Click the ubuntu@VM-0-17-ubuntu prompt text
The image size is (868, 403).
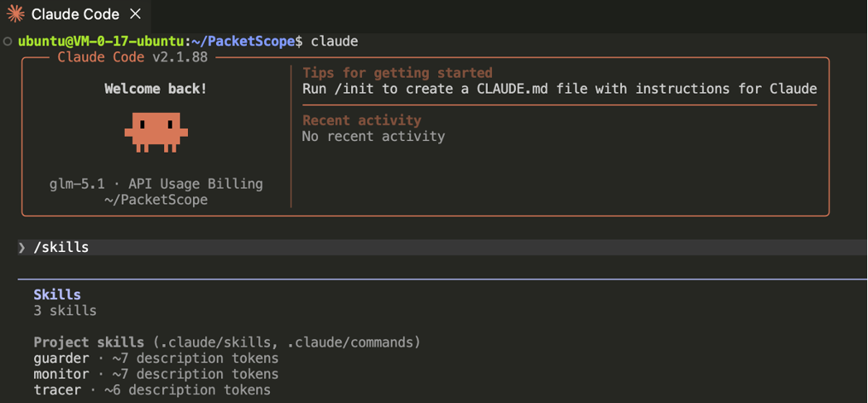100,41
